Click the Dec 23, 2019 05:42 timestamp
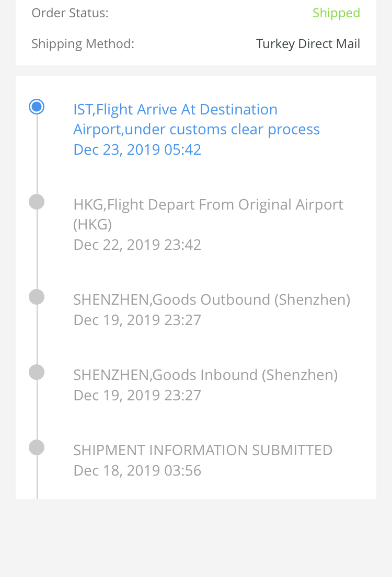Image resolution: width=392 pixels, height=577 pixels. [x=137, y=150]
